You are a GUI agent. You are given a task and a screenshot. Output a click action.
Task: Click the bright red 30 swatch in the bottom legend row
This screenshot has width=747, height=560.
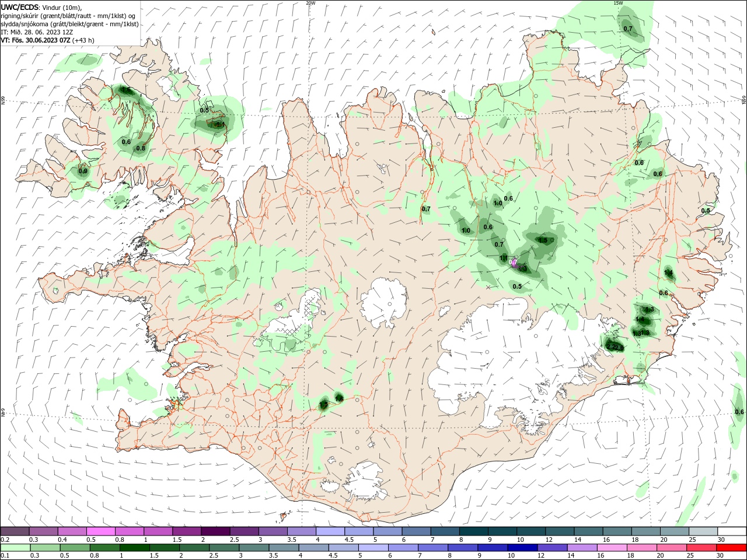[732, 547]
